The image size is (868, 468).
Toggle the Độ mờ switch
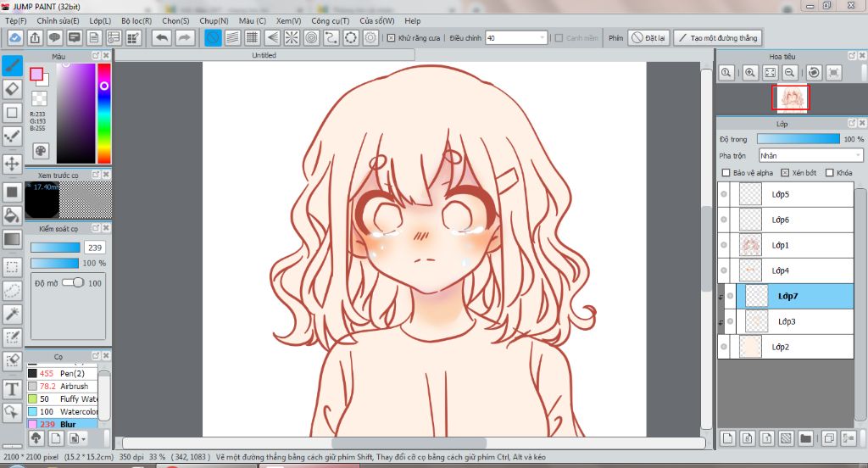(x=73, y=283)
